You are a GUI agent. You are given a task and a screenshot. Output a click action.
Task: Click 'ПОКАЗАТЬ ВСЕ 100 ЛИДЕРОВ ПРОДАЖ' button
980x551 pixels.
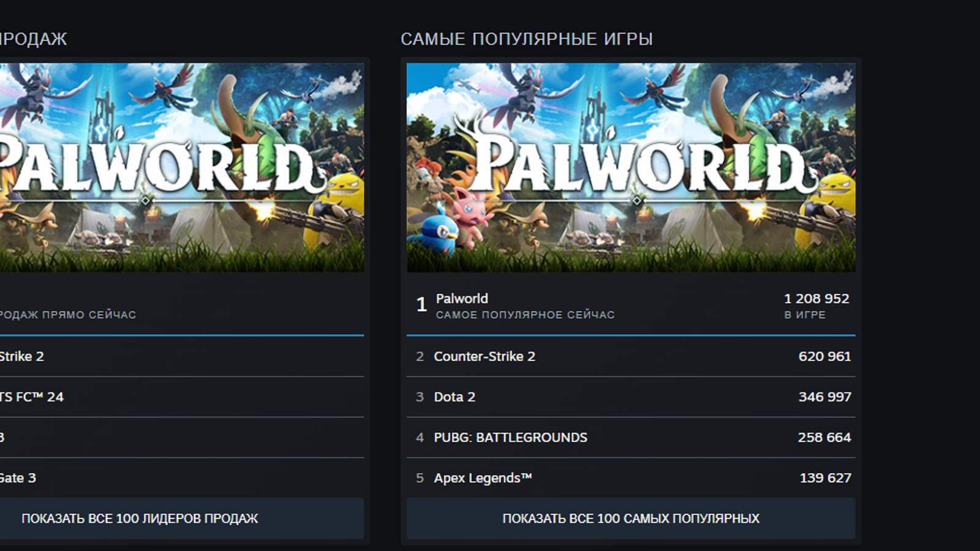pyautogui.click(x=182, y=519)
